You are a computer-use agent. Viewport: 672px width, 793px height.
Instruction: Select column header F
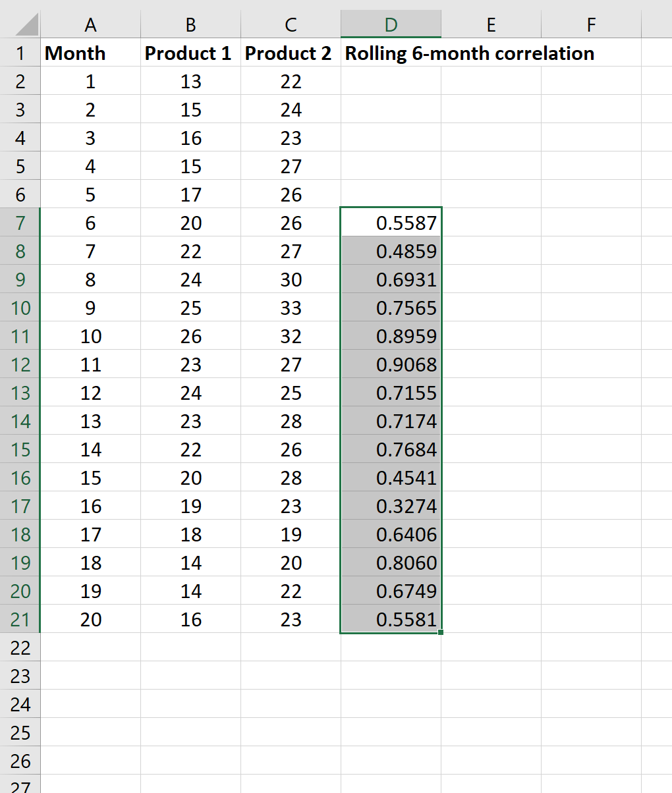point(590,24)
